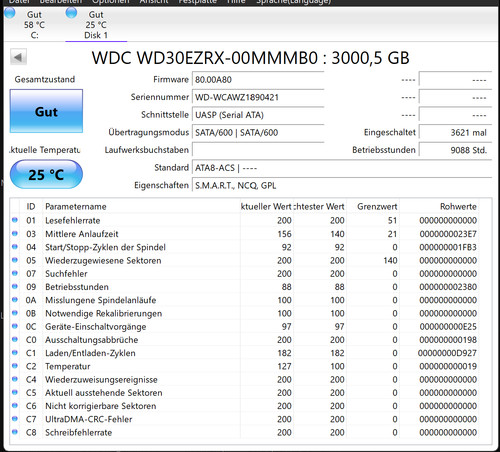Viewport: 500px width, 452px height.
Task: Click the status dot for Wiederzugewiesene Sektoren
Action: click(15, 260)
